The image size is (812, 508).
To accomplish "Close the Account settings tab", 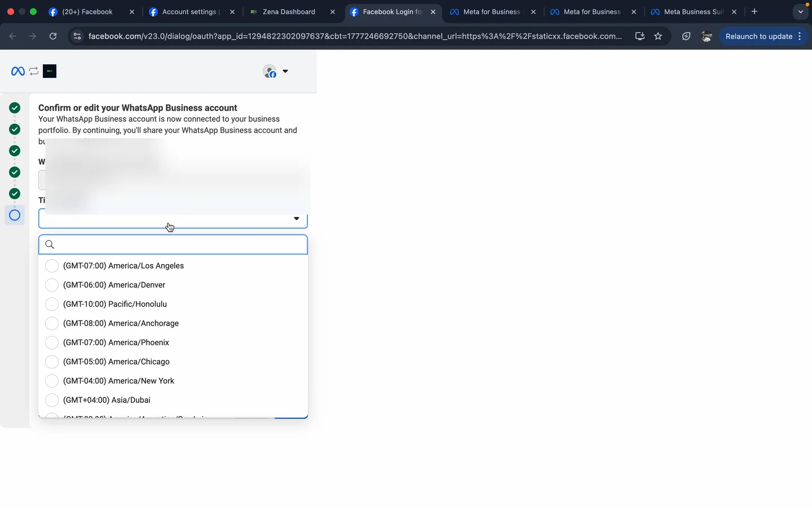I will pos(232,12).
